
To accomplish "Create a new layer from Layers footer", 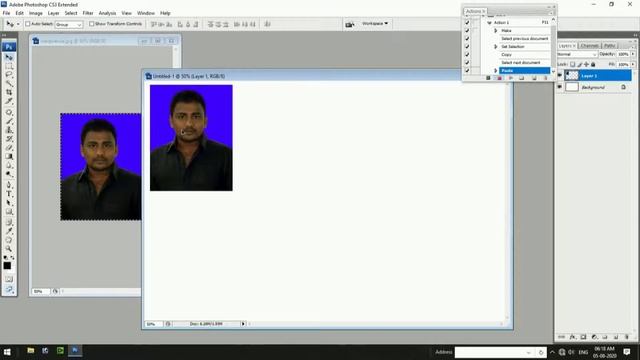I will pos(616,337).
